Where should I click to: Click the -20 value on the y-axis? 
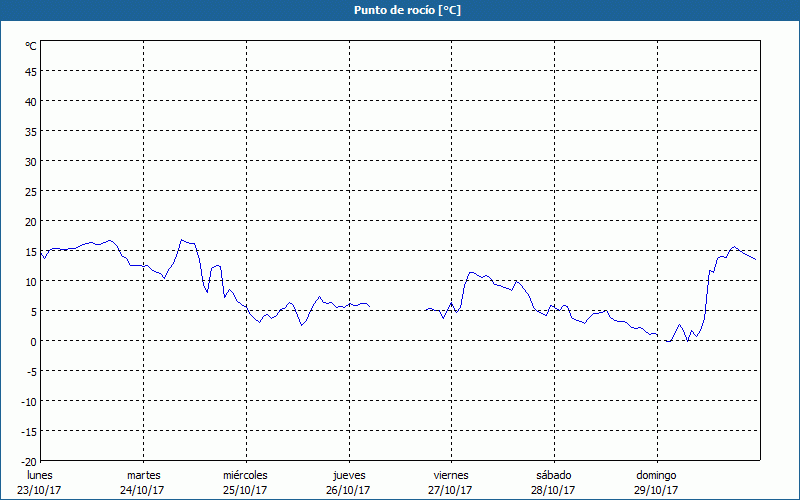pos(28,461)
